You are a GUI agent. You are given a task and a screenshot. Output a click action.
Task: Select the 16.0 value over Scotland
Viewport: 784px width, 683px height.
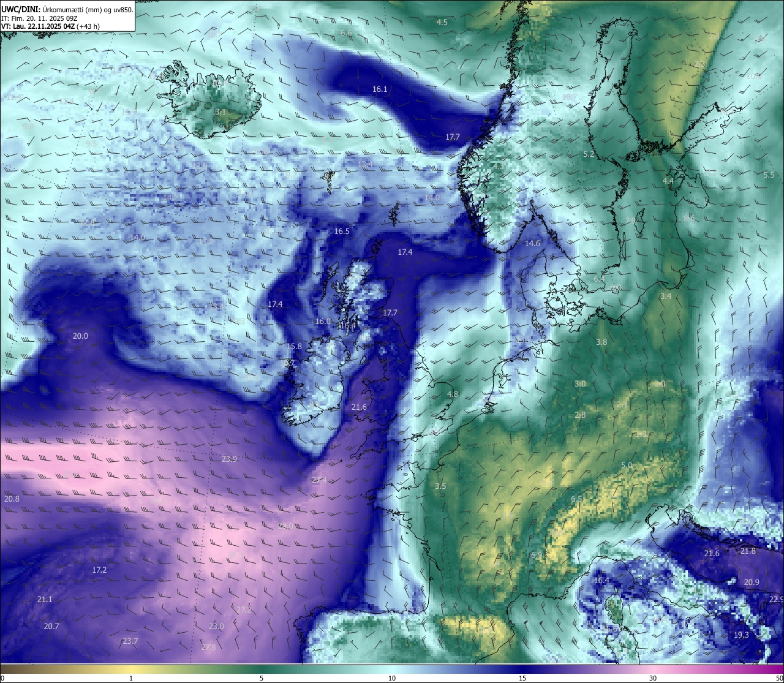coord(323,322)
